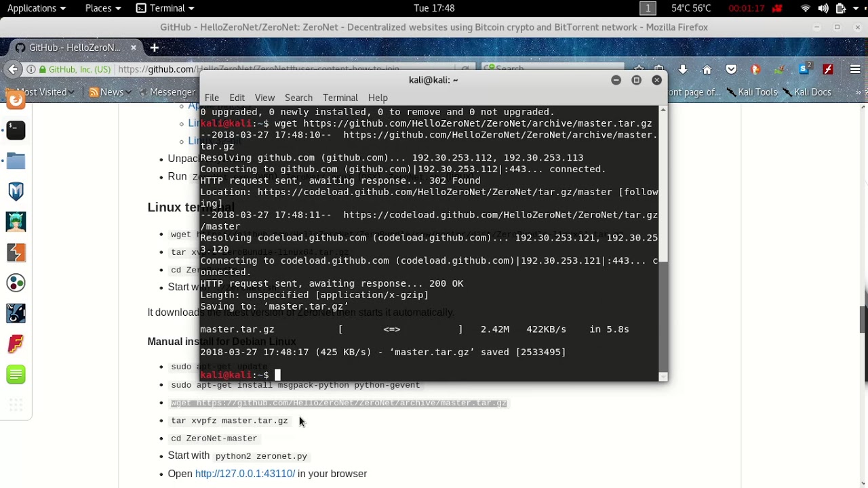This screenshot has width=868, height=488.
Task: Open the terminal File menu
Action: coord(212,98)
